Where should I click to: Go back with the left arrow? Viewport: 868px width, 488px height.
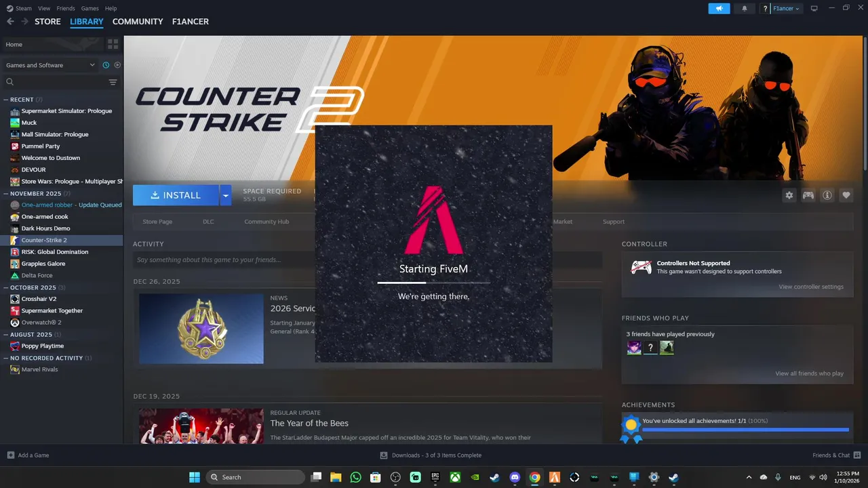click(x=10, y=22)
